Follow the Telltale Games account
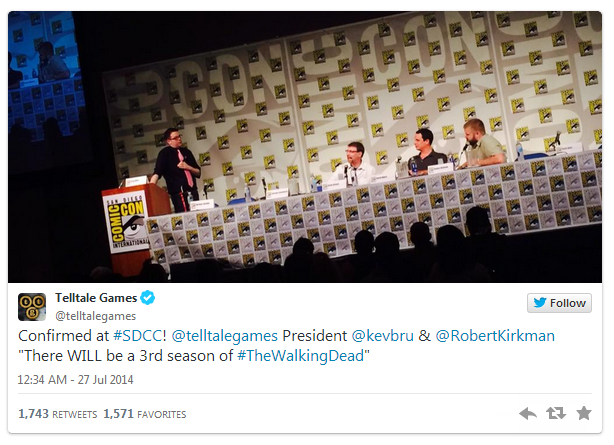614x445 pixels. 559,303
